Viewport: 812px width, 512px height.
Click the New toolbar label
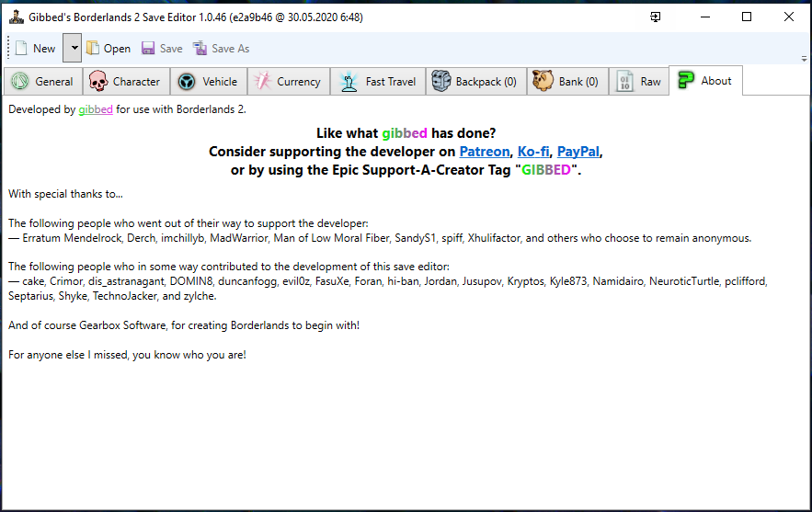click(x=44, y=49)
